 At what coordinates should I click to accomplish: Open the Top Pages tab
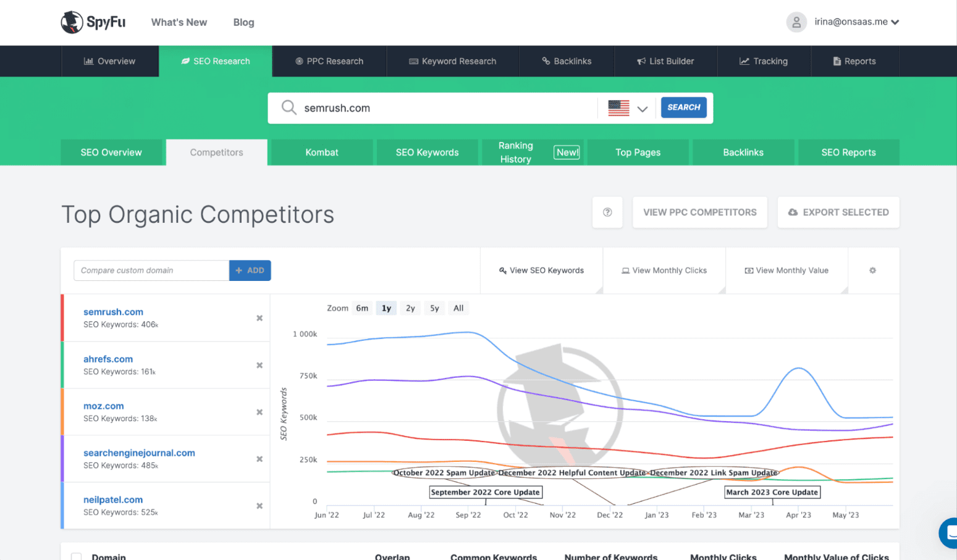pos(638,153)
